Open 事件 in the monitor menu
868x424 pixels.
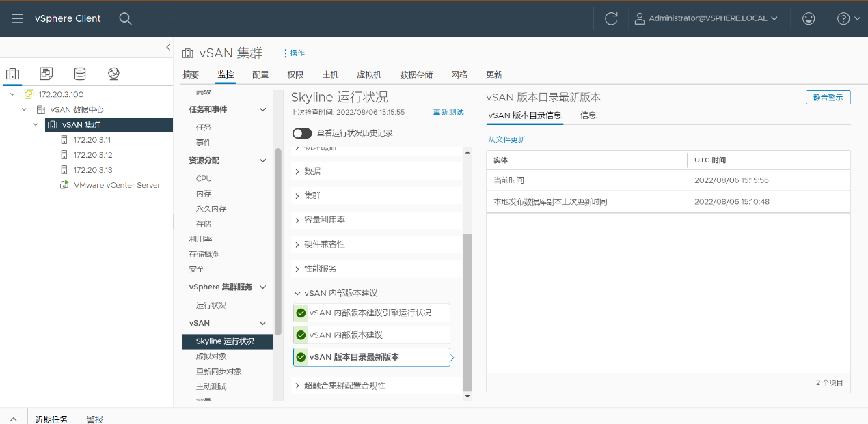click(x=204, y=143)
